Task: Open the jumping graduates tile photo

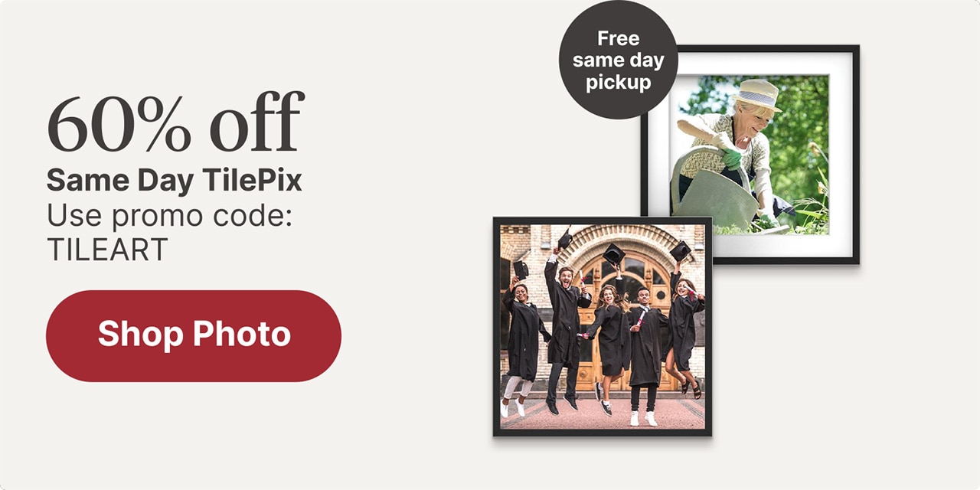Action: point(603,327)
